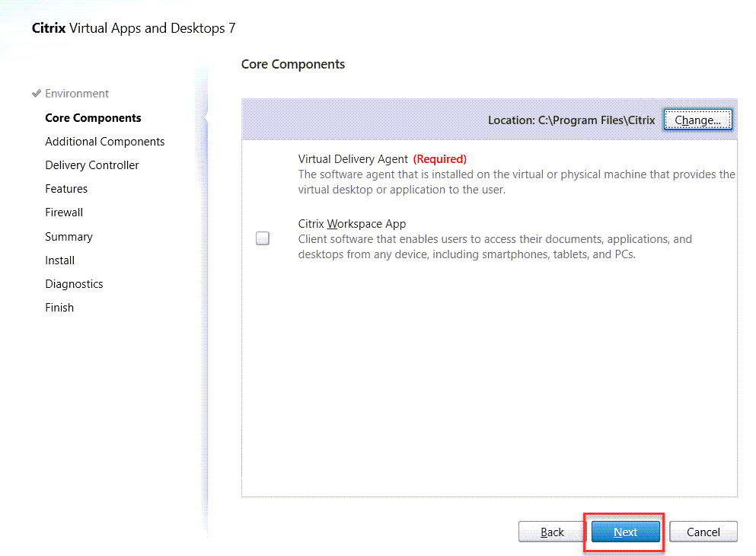Click the Location path text
The width and height of the screenshot is (756, 556).
pyautogui.click(x=571, y=120)
